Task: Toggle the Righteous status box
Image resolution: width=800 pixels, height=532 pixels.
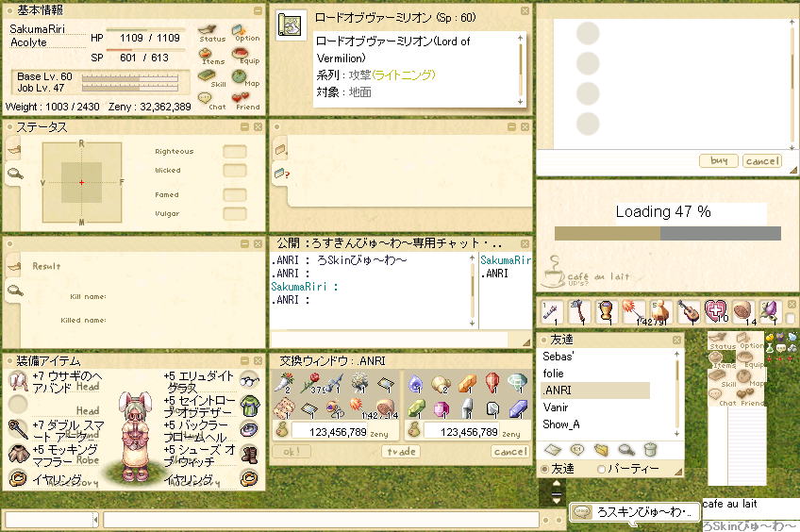Action: tap(235, 152)
